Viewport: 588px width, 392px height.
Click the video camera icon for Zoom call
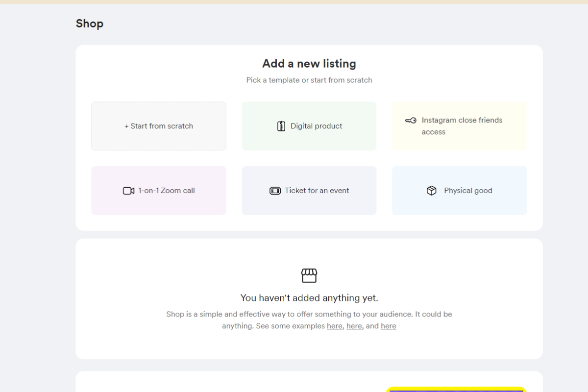coord(128,191)
